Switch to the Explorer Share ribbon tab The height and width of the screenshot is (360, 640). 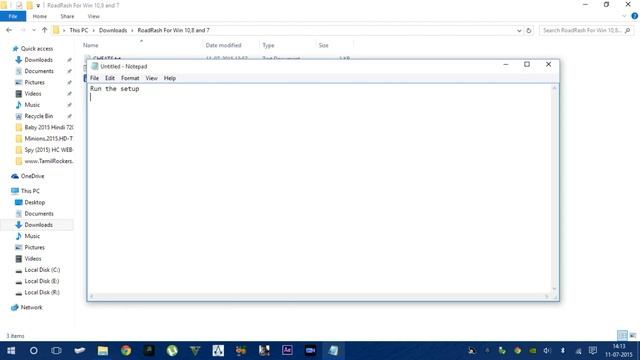pyautogui.click(x=67, y=16)
